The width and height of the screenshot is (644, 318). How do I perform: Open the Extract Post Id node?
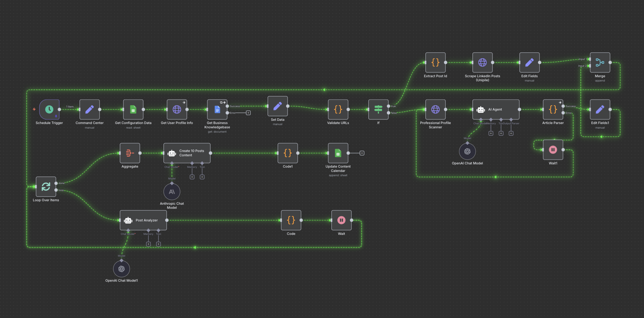tap(435, 63)
